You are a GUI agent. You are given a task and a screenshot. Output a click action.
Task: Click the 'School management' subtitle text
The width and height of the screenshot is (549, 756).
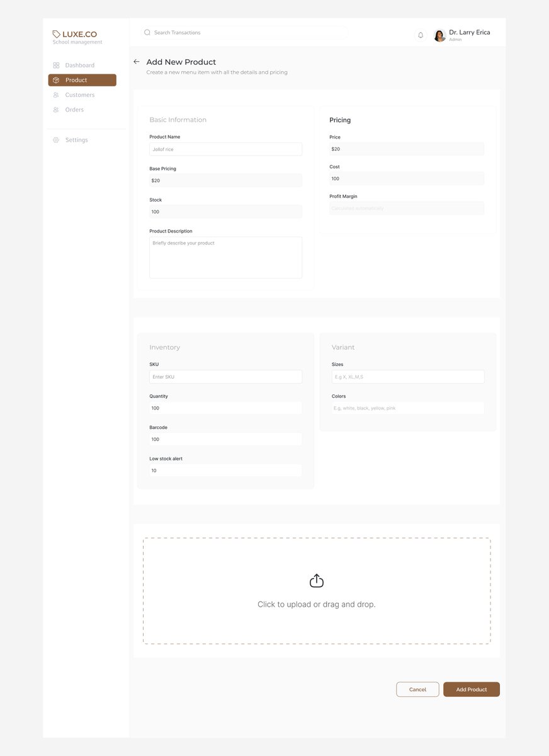(77, 42)
